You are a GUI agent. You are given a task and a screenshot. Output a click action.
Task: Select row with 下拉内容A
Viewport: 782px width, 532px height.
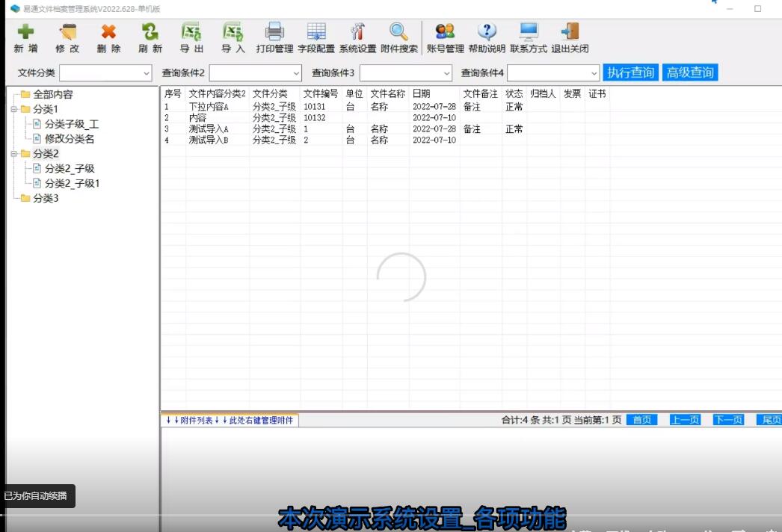(385, 107)
